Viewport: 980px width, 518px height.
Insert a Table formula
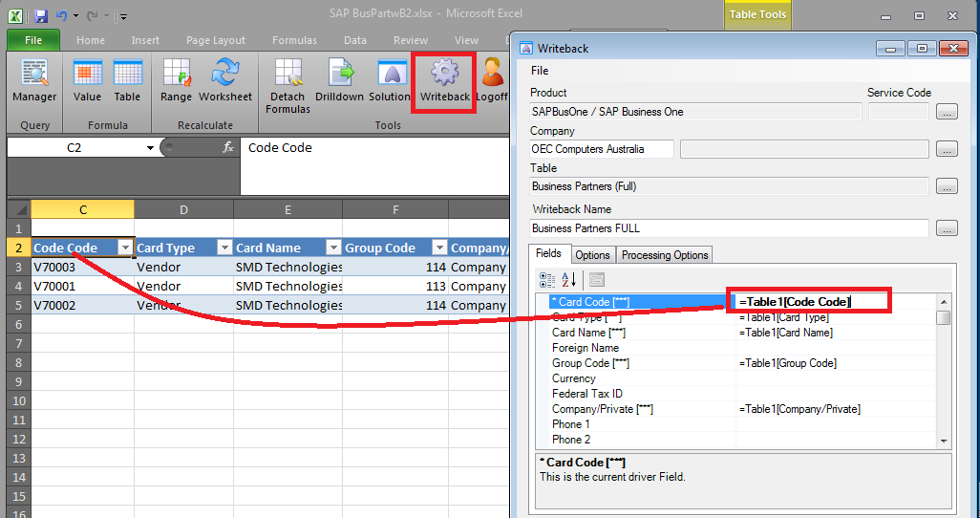coord(127,81)
